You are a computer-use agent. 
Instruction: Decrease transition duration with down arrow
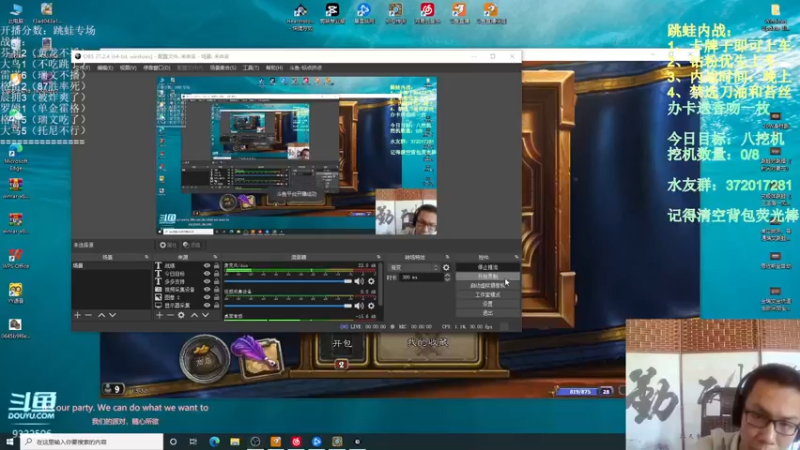pos(447,280)
